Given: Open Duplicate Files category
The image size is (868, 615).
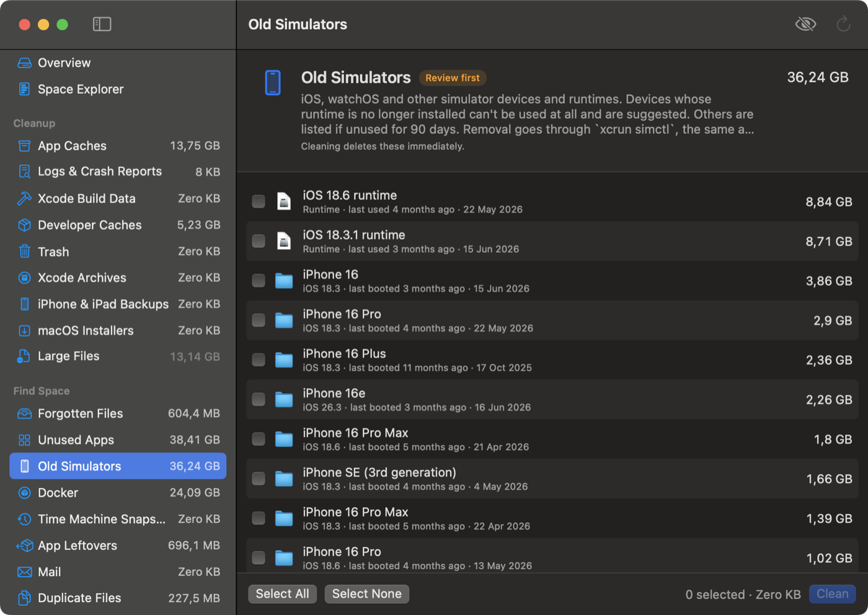Looking at the screenshot, I should pyautogui.click(x=118, y=598).
